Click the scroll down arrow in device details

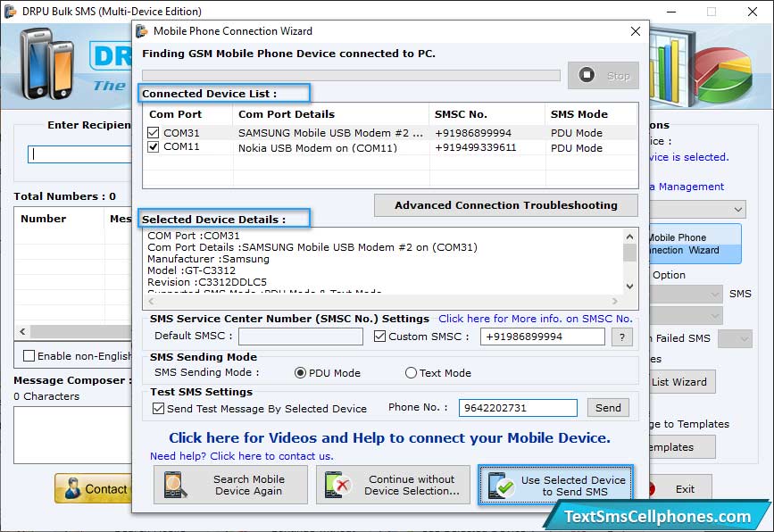point(629,287)
